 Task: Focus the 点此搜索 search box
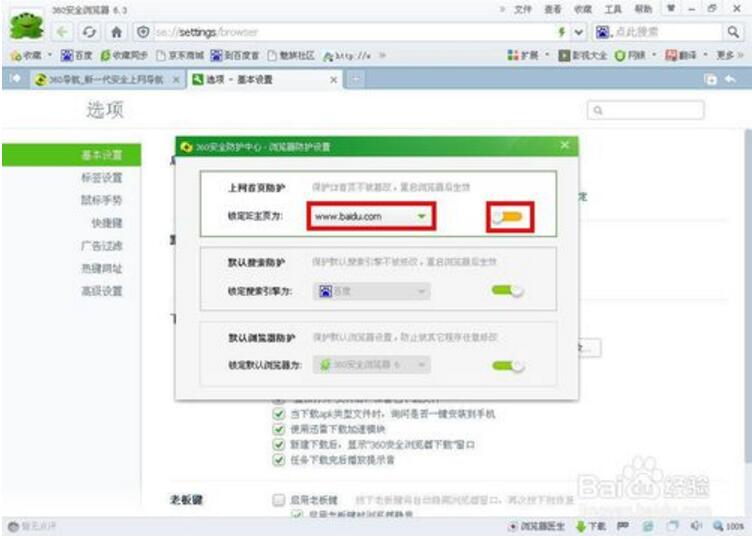tap(667, 32)
